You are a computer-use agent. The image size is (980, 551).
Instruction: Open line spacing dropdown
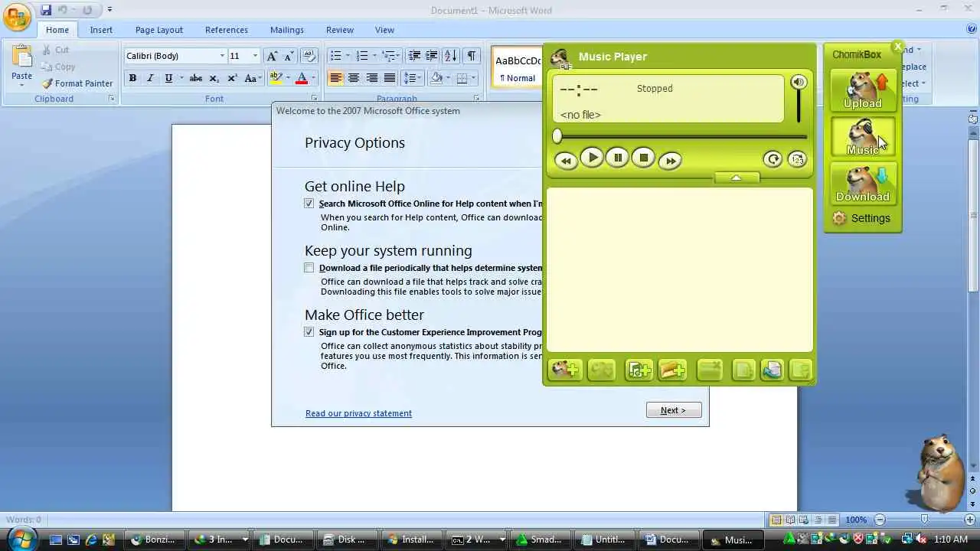click(413, 78)
